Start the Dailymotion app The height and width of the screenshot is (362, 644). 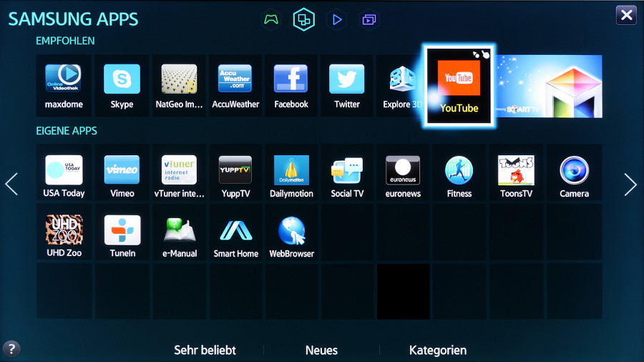pos(291,174)
